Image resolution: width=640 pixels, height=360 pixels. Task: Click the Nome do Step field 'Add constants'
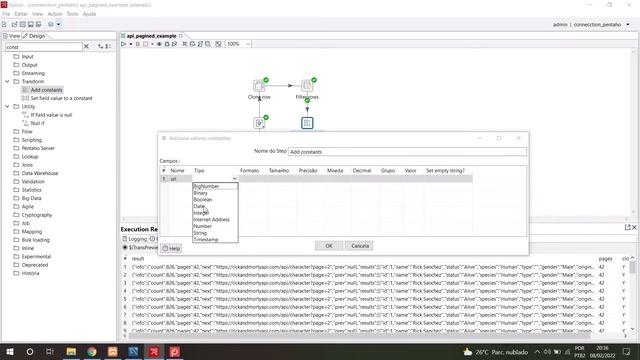coord(407,152)
